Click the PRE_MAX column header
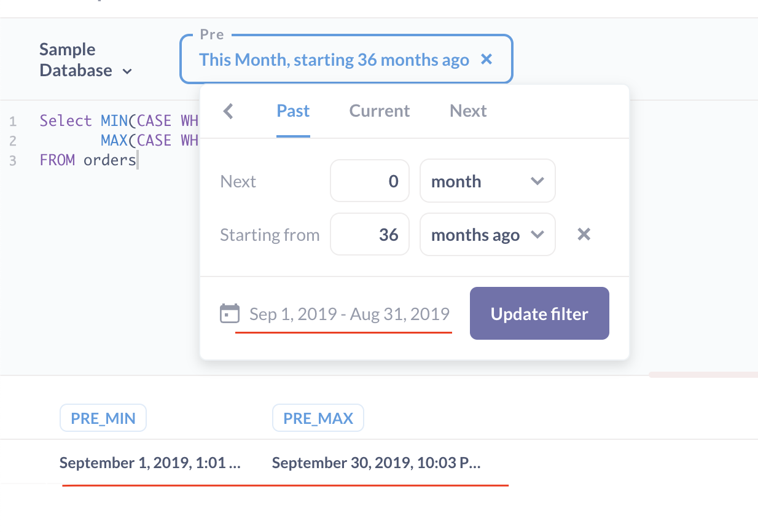The image size is (758, 532). click(x=318, y=418)
